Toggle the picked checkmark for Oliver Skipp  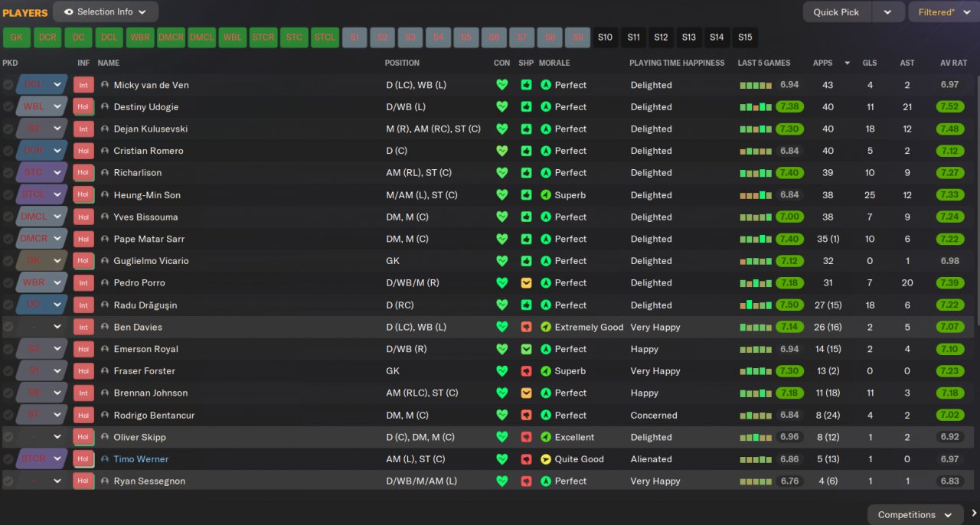pos(8,437)
